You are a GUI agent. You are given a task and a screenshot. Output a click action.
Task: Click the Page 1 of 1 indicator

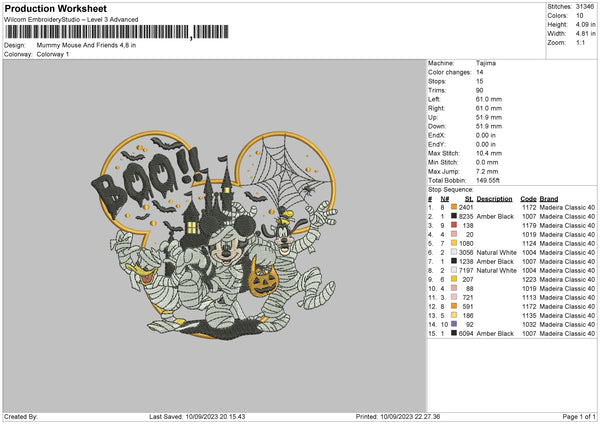pyautogui.click(x=579, y=416)
